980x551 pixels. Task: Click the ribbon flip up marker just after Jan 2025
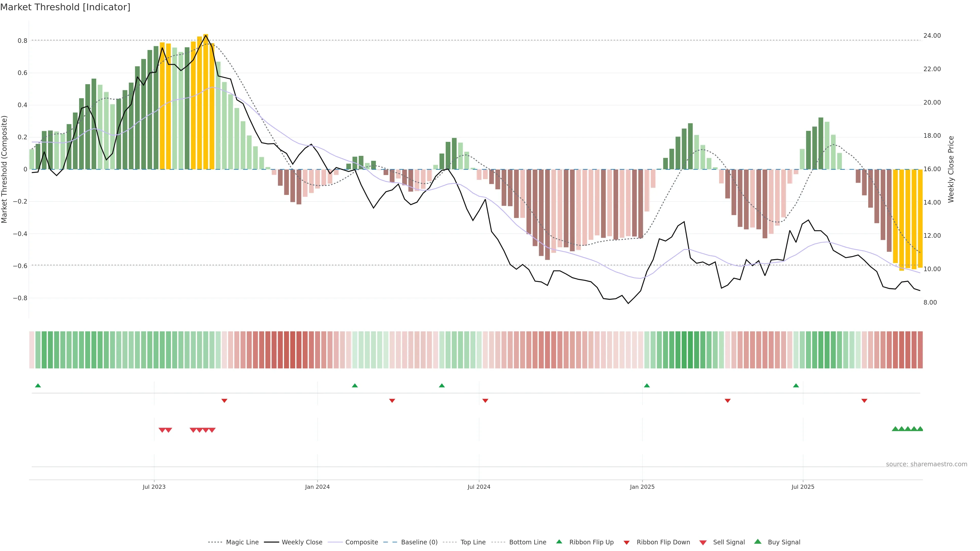[647, 386]
